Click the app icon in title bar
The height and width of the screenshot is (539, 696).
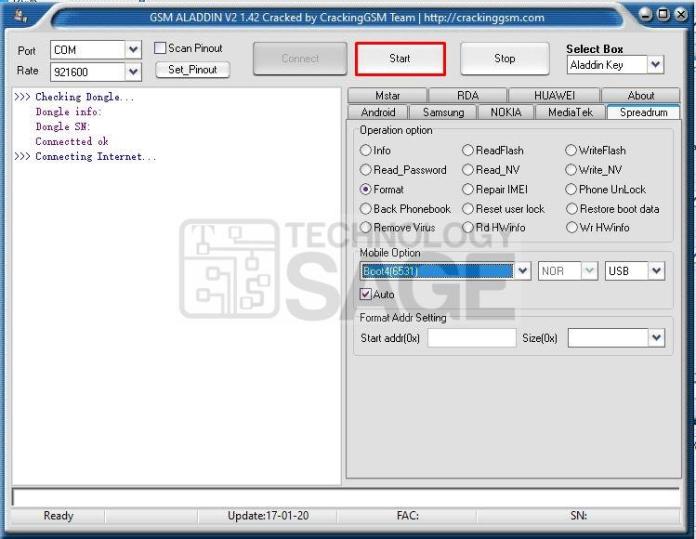(21, 17)
